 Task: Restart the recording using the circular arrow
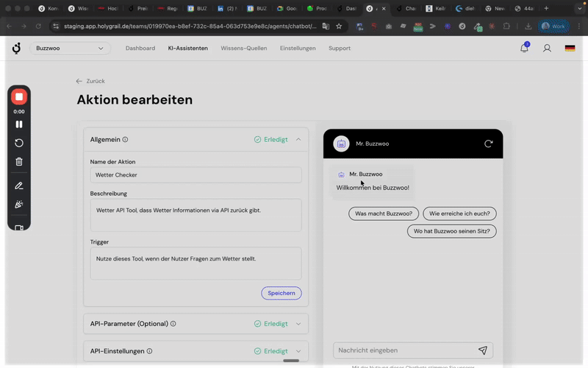click(19, 144)
